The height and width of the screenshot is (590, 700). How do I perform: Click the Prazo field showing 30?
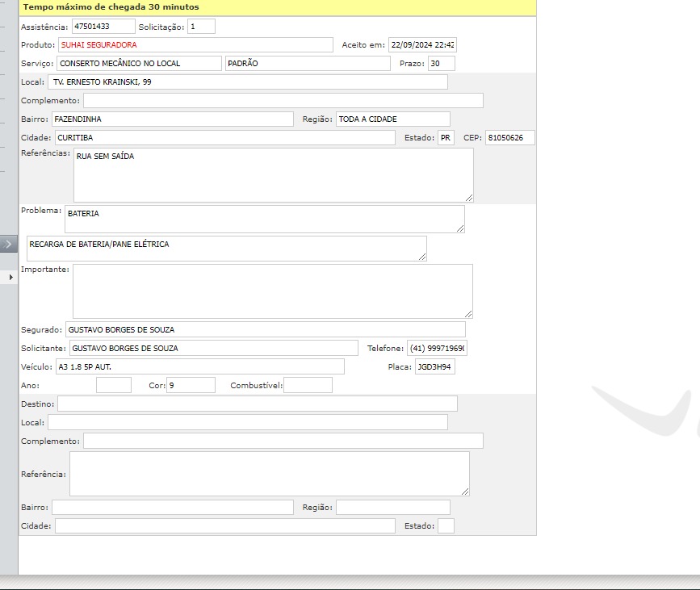click(441, 64)
